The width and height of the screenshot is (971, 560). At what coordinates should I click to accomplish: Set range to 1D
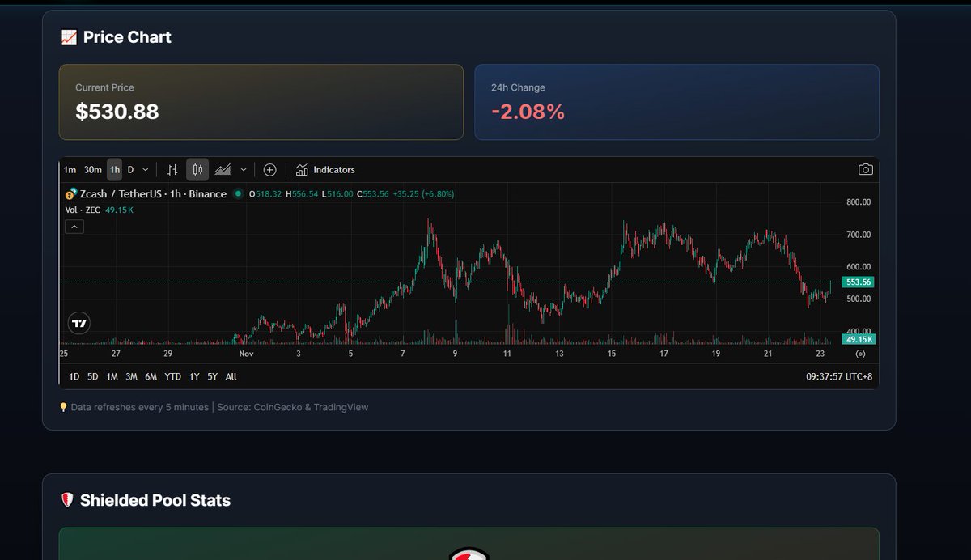coord(74,376)
